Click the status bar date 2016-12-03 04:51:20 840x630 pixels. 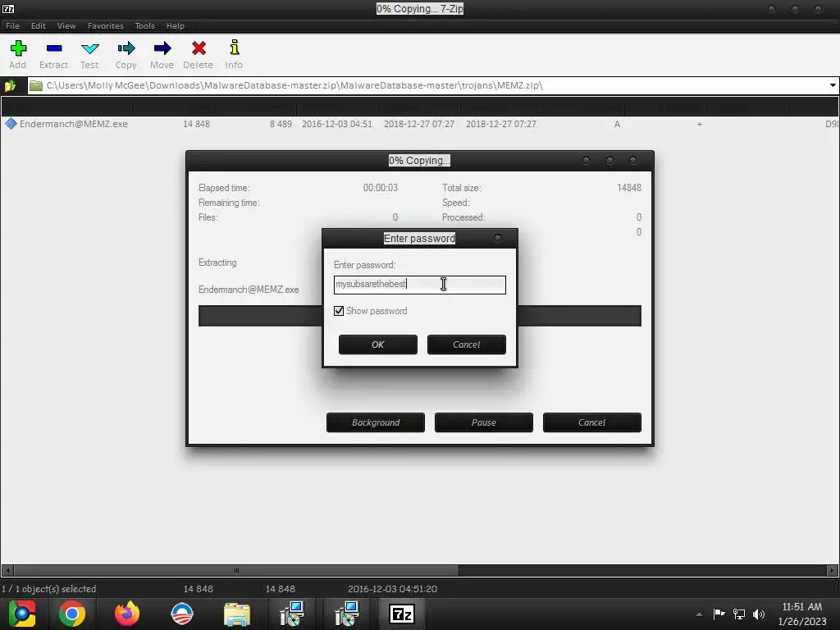point(392,589)
